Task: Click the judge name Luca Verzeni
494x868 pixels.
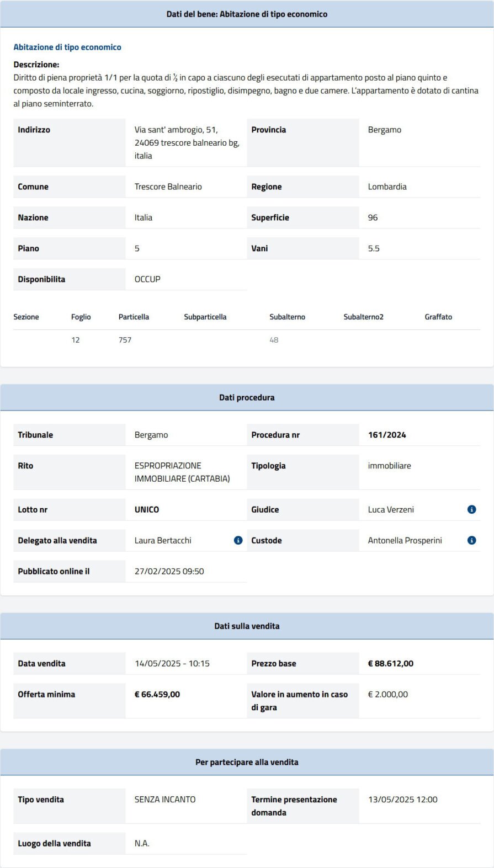Action: coord(391,509)
